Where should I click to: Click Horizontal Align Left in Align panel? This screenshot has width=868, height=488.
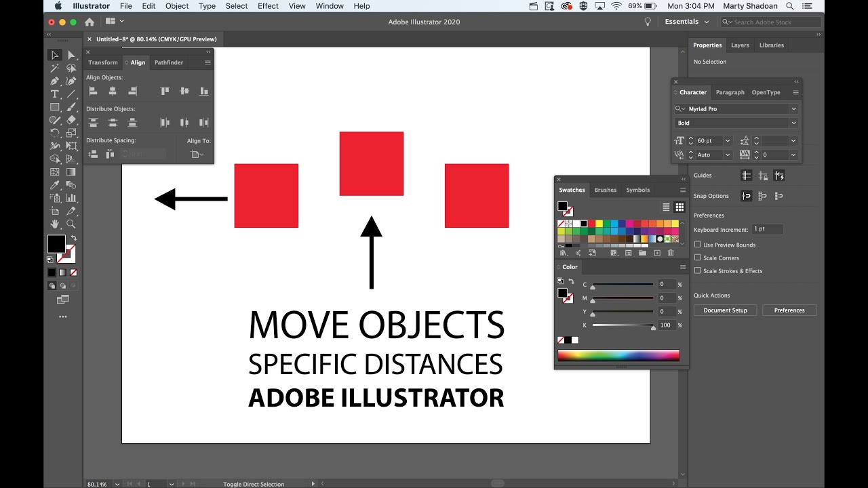94,91
